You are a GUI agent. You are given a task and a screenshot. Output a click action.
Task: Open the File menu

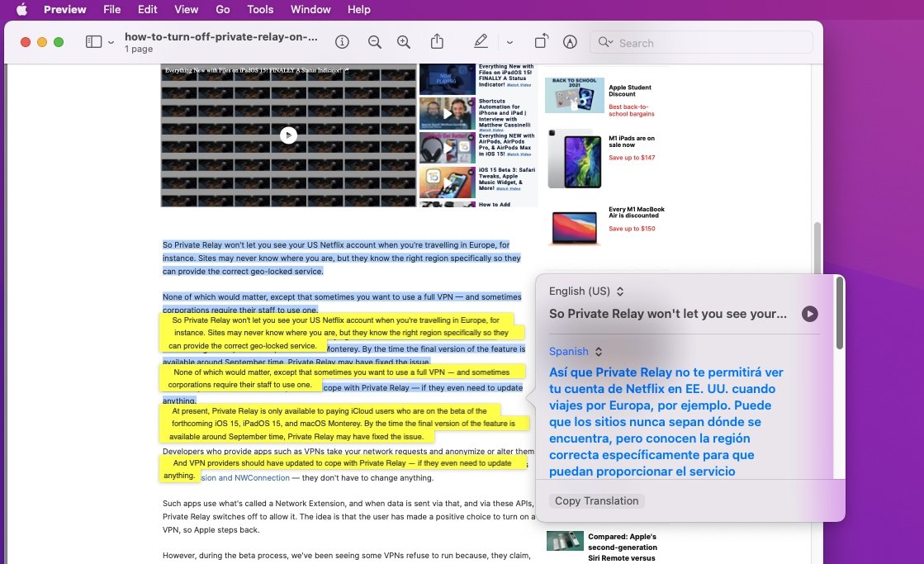[112, 9]
